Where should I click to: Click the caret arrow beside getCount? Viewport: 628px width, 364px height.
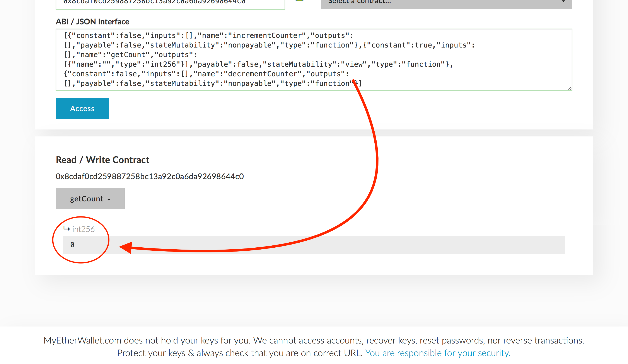pyautogui.click(x=109, y=200)
